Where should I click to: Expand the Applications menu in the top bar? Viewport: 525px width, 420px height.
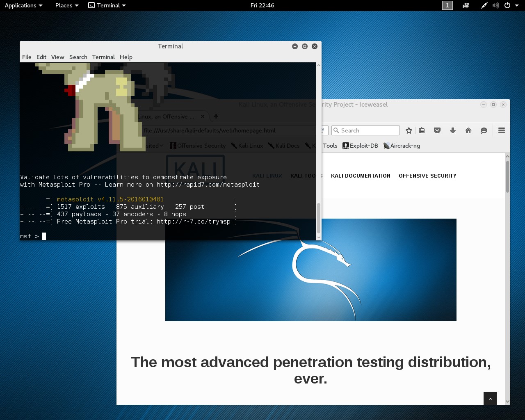click(x=23, y=5)
